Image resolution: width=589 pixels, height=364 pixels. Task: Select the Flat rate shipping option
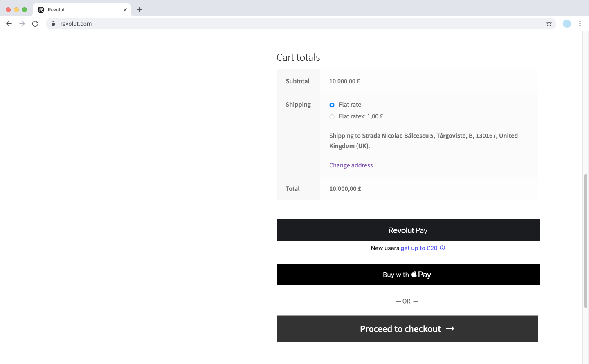(332, 105)
